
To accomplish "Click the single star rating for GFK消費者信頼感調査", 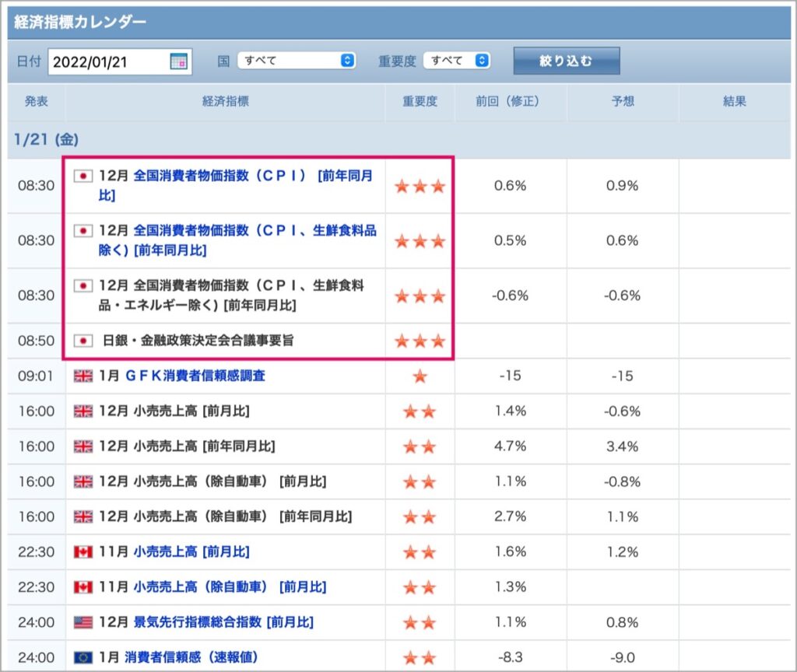I will tap(420, 376).
